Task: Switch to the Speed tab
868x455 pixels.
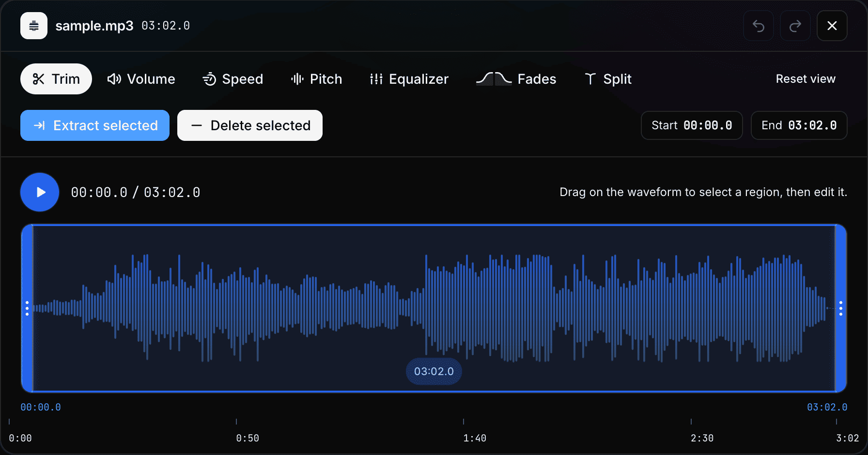Action: point(233,79)
